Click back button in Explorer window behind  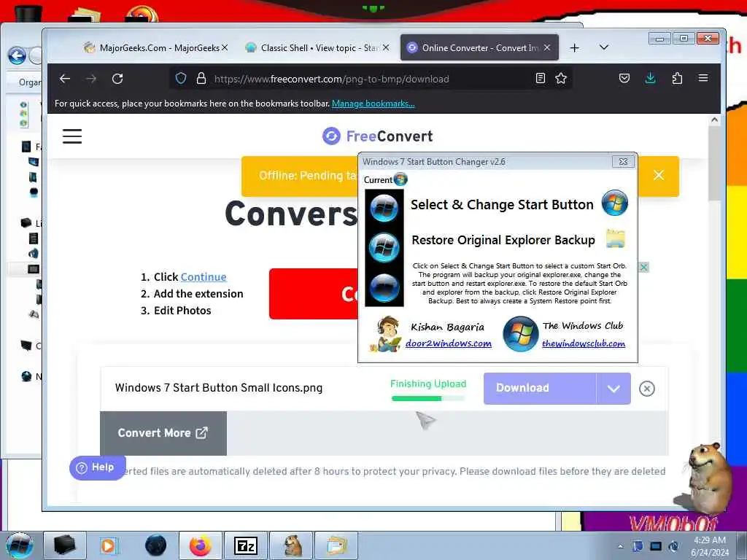tap(17, 55)
